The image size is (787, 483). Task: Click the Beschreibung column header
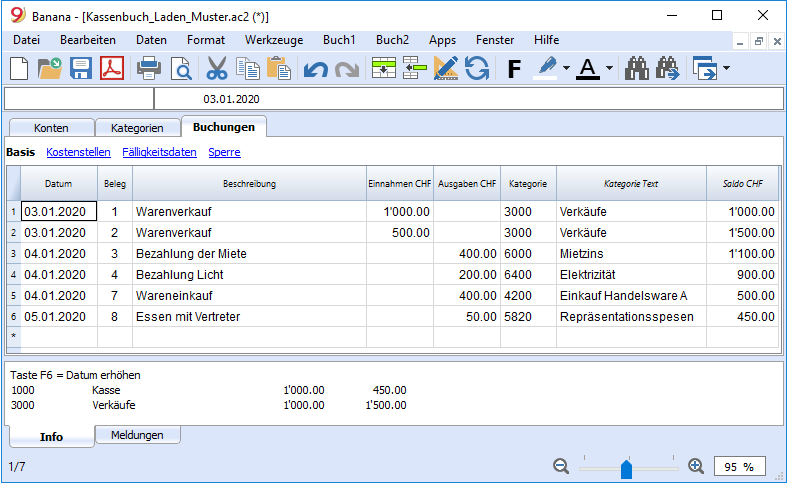pos(249,184)
